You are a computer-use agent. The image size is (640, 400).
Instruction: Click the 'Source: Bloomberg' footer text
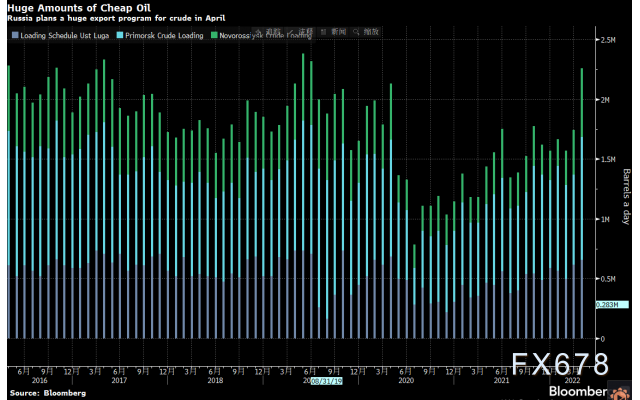tap(48, 393)
